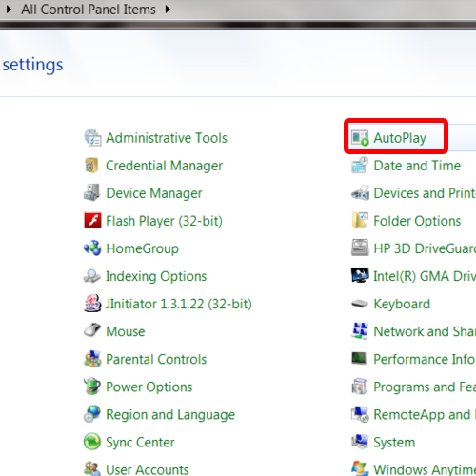
Task: Open the Windows Anytime Upgrade link
Action: point(425,469)
